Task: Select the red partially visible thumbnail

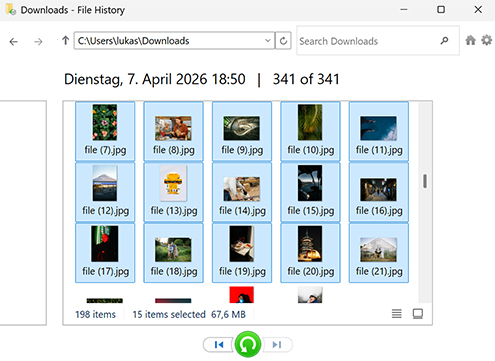Action: click(x=242, y=295)
